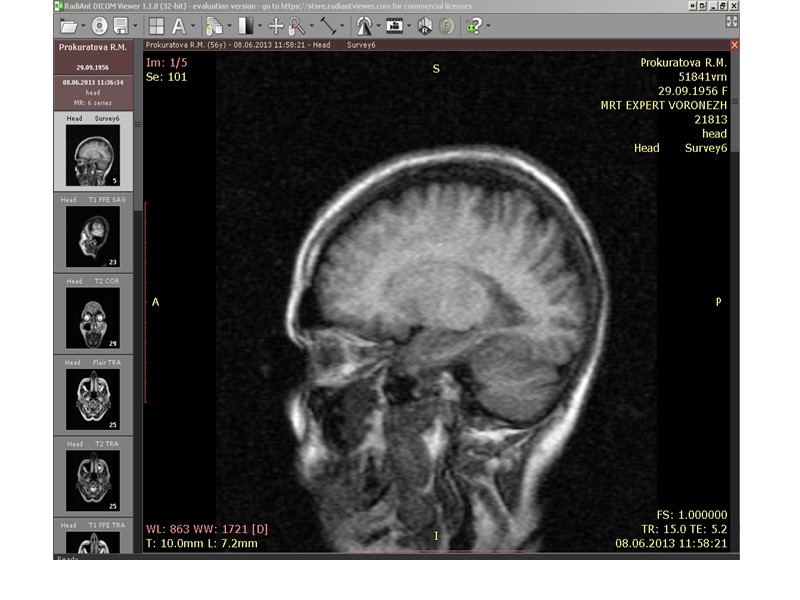800x600 pixels.
Task: Pick the length measurement tool
Action: (328, 26)
